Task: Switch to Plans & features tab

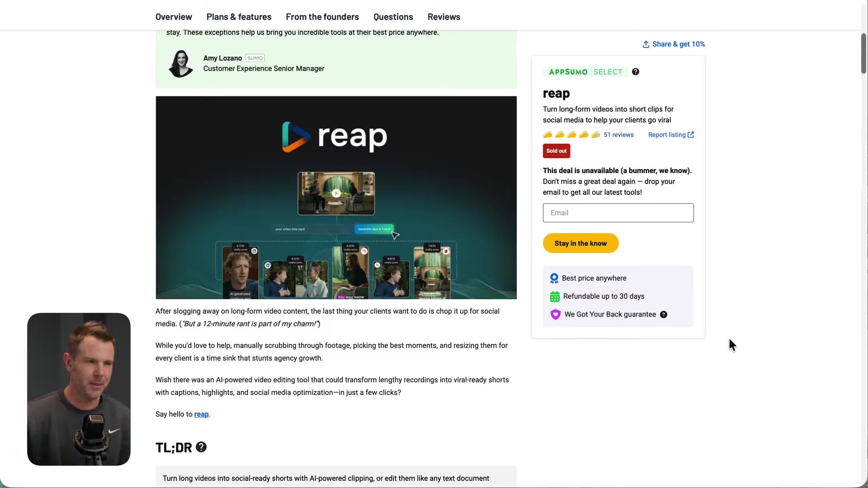Action: (239, 17)
